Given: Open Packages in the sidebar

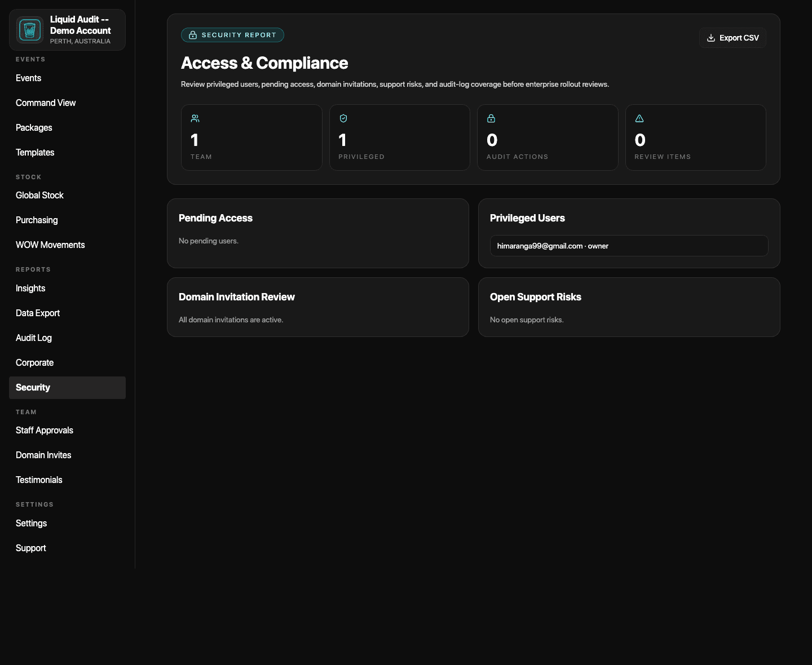Looking at the screenshot, I should click(67, 128).
